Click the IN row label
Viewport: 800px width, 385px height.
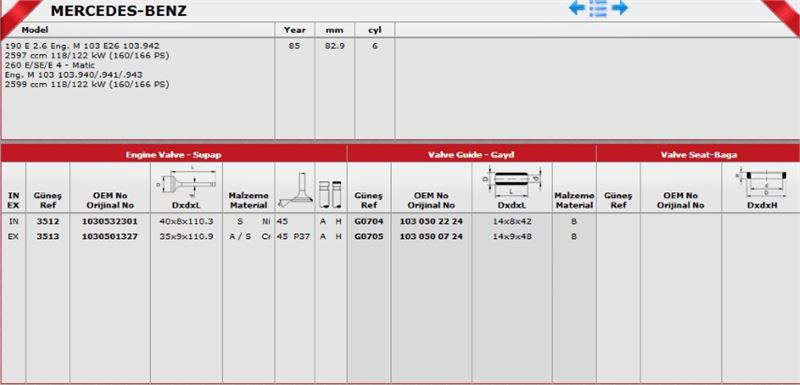[x=13, y=222]
